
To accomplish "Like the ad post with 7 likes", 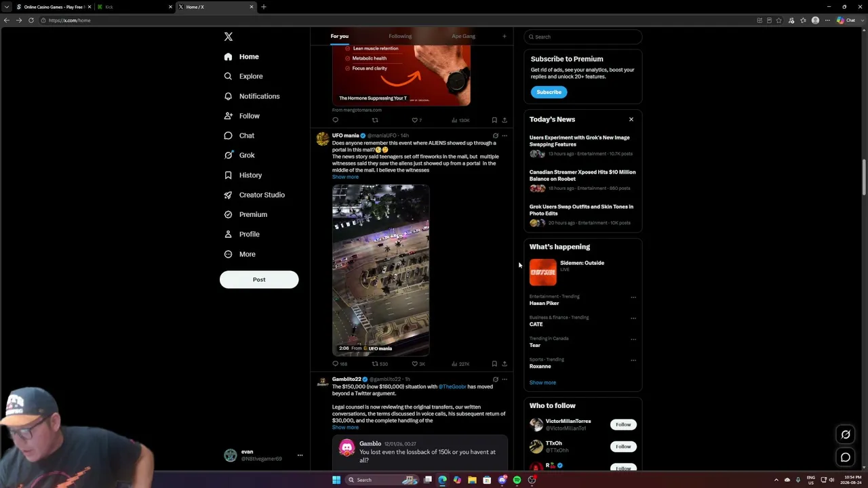I will pyautogui.click(x=417, y=120).
